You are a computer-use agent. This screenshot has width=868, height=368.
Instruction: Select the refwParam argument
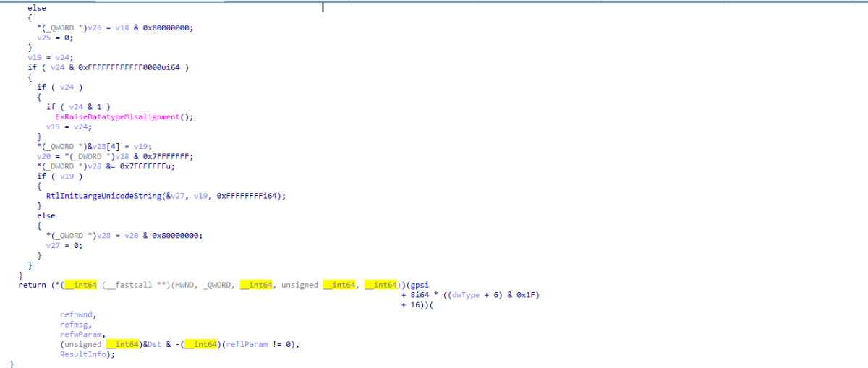(82, 335)
